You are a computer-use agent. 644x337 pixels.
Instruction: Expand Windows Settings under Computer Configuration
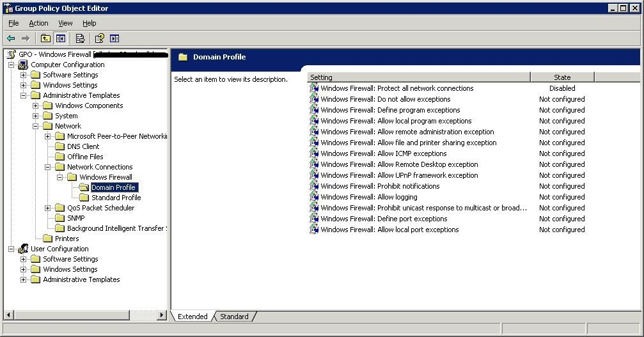(x=24, y=85)
